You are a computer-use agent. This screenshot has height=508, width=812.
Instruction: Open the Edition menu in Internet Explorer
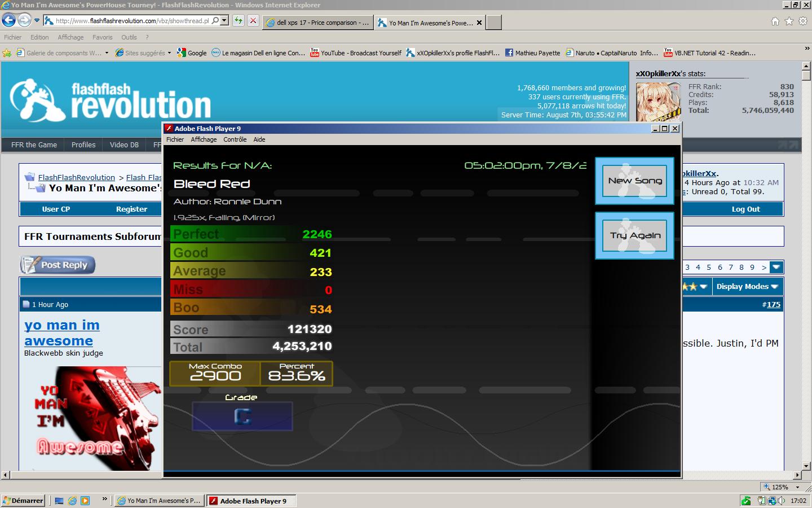tap(39, 37)
